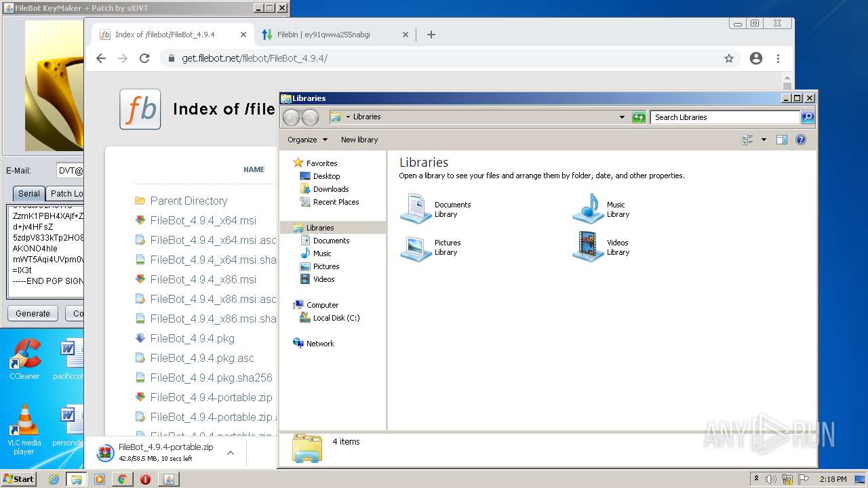
Task: Select Desktop in the navigation pane
Action: [326, 176]
